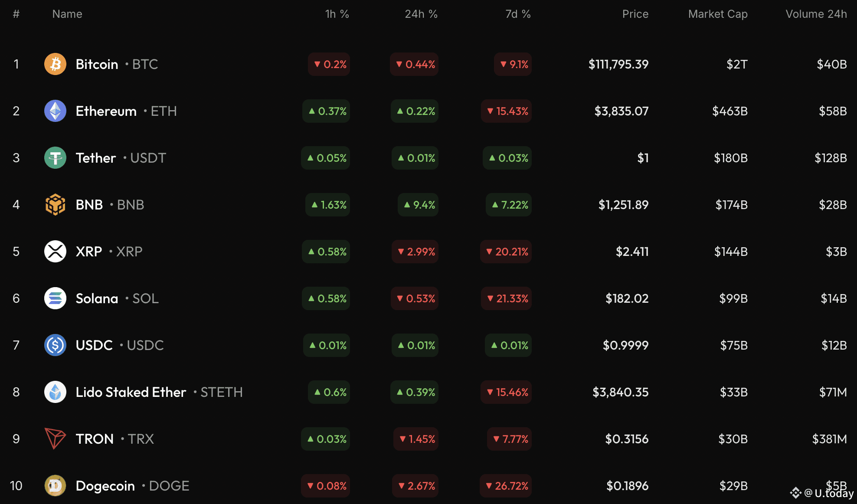Click the Bitcoin orange logo icon
The image size is (857, 504).
[x=55, y=64]
